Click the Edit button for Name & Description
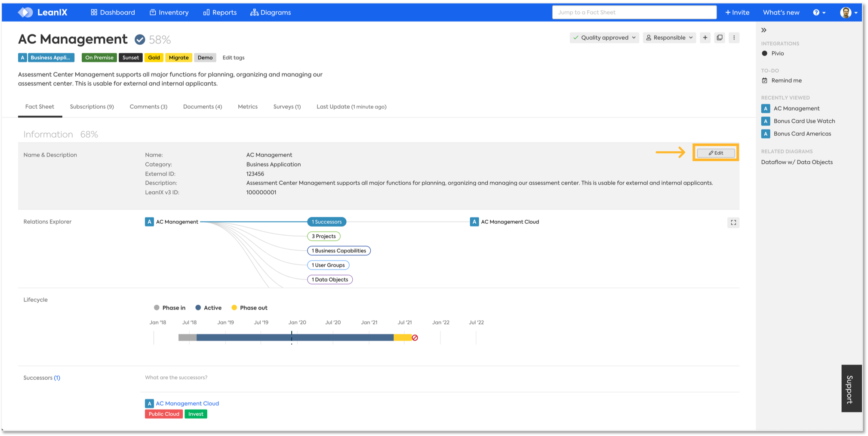This screenshot has height=436, width=868. (716, 153)
